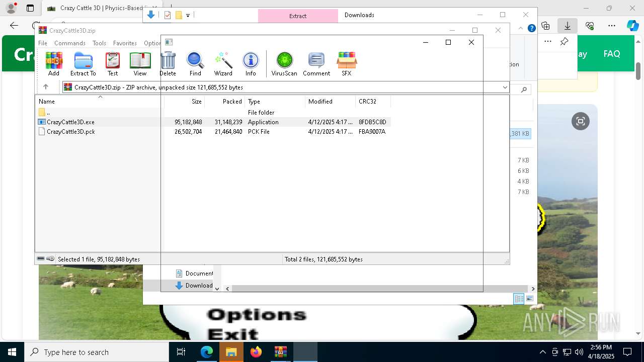This screenshot has height=362, width=644.
Task: Click the SFX icon
Action: click(347, 64)
